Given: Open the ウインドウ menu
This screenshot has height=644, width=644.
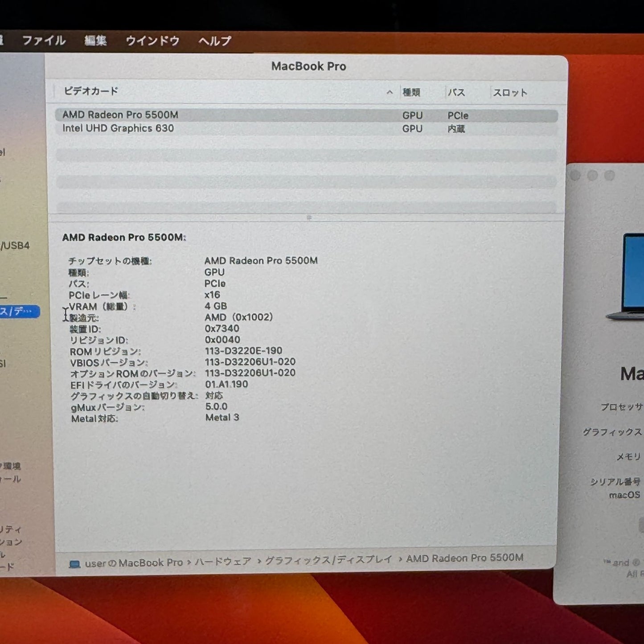Looking at the screenshot, I should click(x=152, y=41).
